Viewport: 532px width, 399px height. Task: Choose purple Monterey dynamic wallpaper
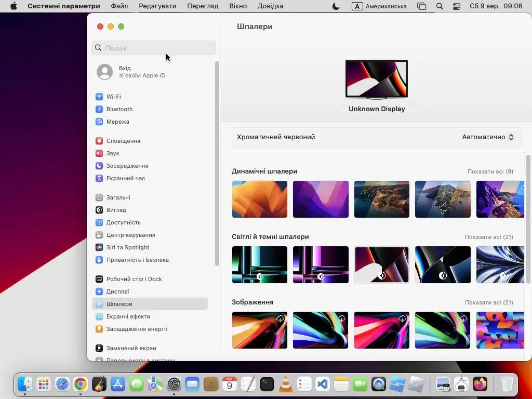tap(321, 199)
